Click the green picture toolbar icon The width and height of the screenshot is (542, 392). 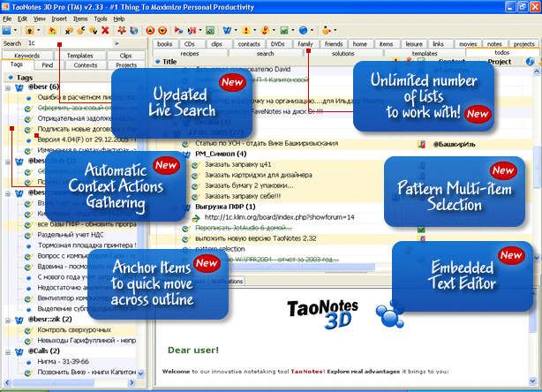210,30
